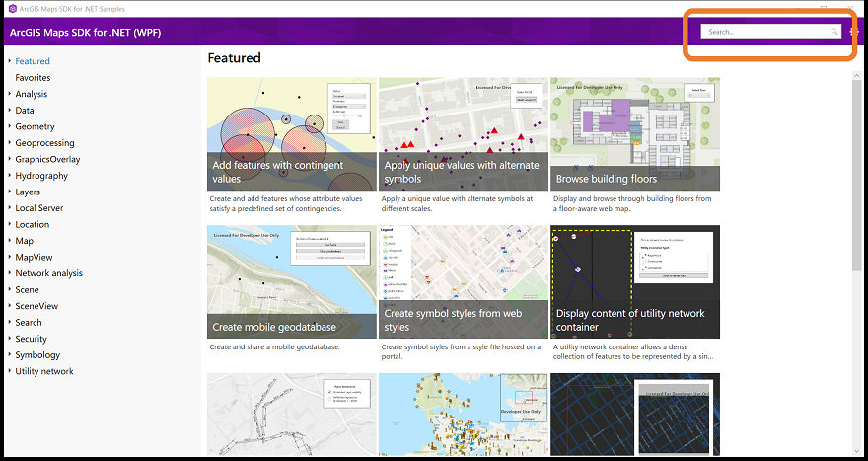Open the Favorites list

click(33, 78)
